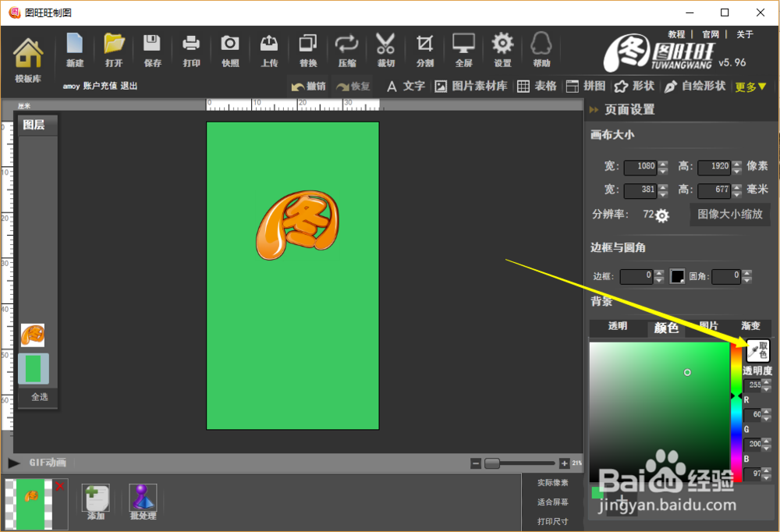Screen dimensions: 780x532
Task: Click 退出 logout link
Action: (129, 86)
